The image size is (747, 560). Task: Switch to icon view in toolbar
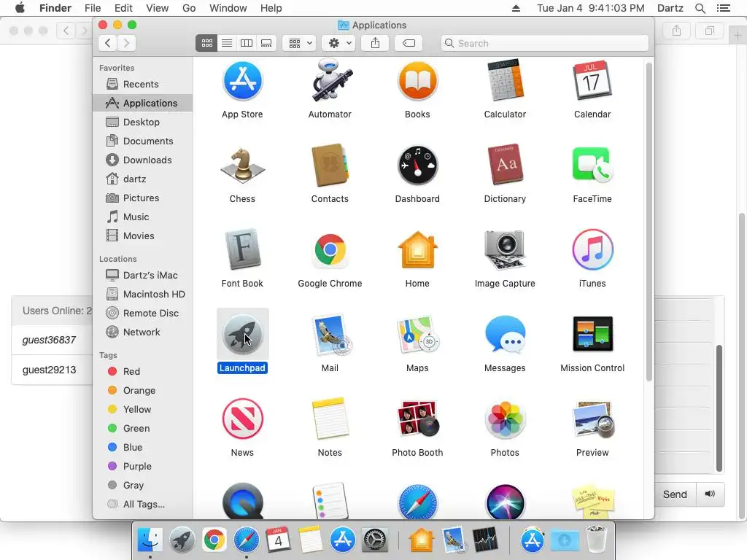pos(206,43)
